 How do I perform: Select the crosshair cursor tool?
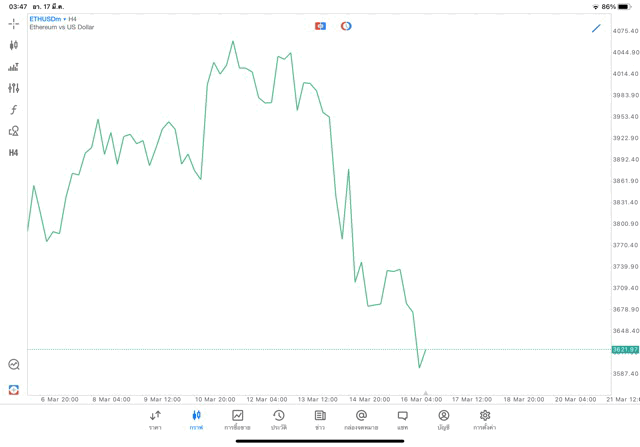point(13,23)
